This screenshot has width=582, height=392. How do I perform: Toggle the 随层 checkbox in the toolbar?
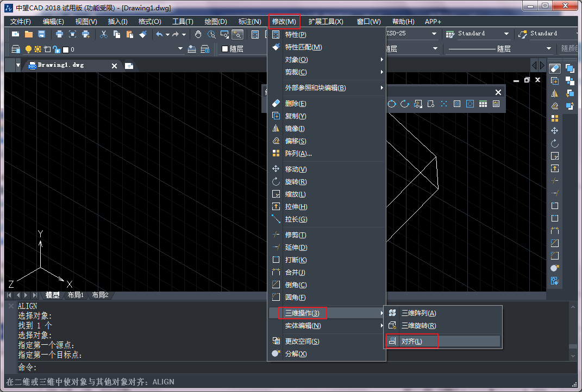tap(224, 49)
